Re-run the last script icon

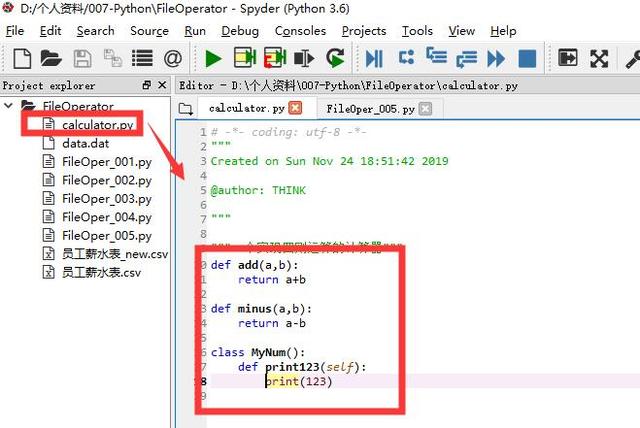coord(335,58)
